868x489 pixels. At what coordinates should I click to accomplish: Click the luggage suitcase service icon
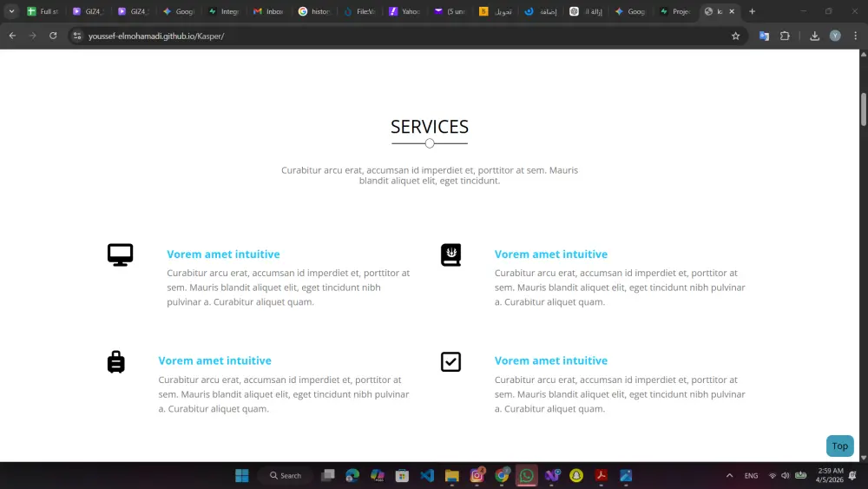click(115, 361)
